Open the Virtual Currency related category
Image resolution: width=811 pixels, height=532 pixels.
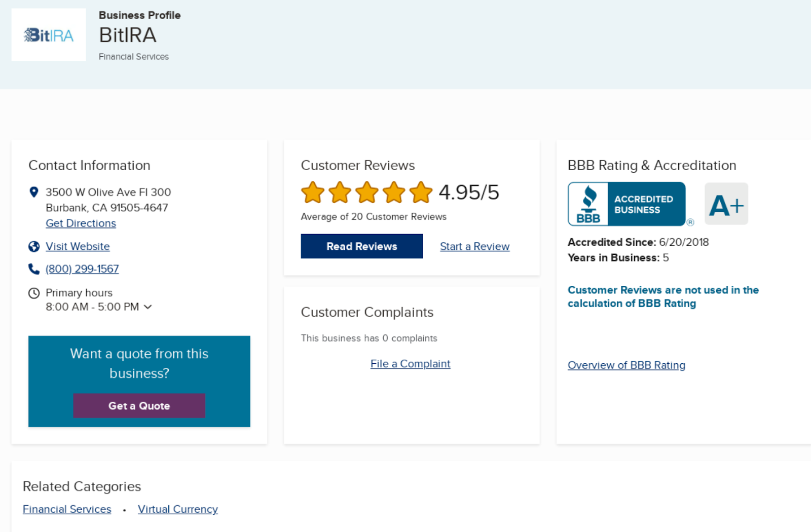(178, 509)
